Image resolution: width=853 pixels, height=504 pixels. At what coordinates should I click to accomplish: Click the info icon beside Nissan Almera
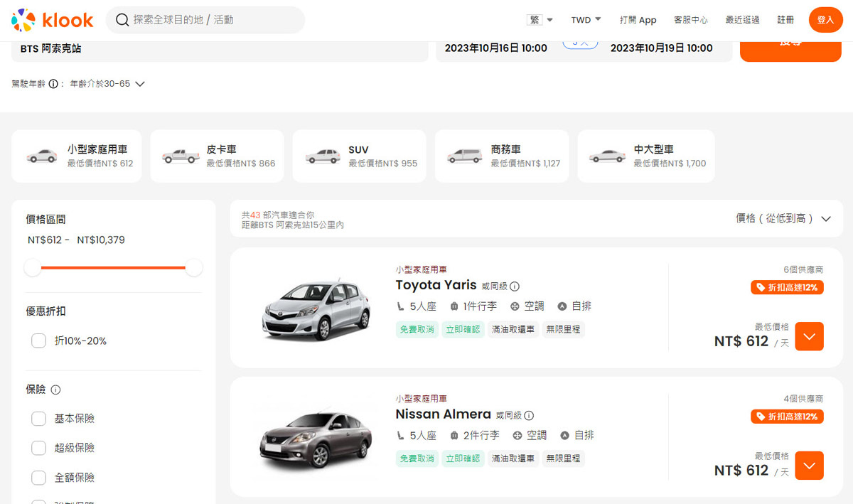(529, 416)
